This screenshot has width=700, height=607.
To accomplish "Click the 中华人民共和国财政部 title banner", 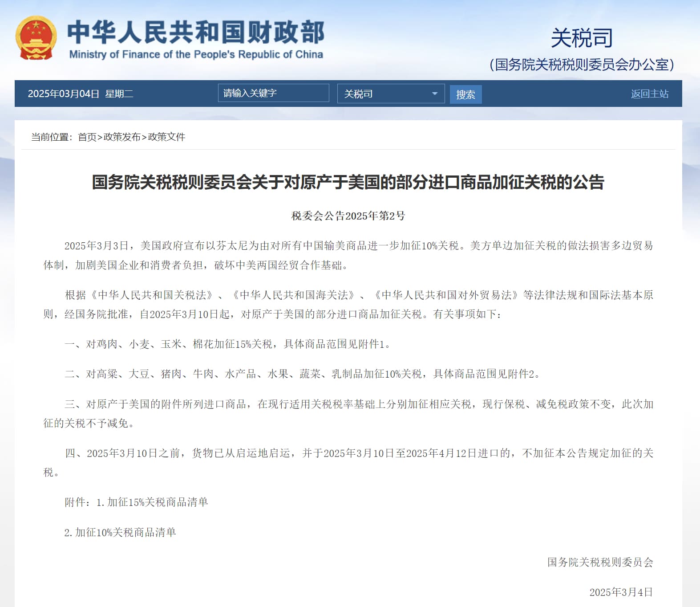I will [196, 32].
